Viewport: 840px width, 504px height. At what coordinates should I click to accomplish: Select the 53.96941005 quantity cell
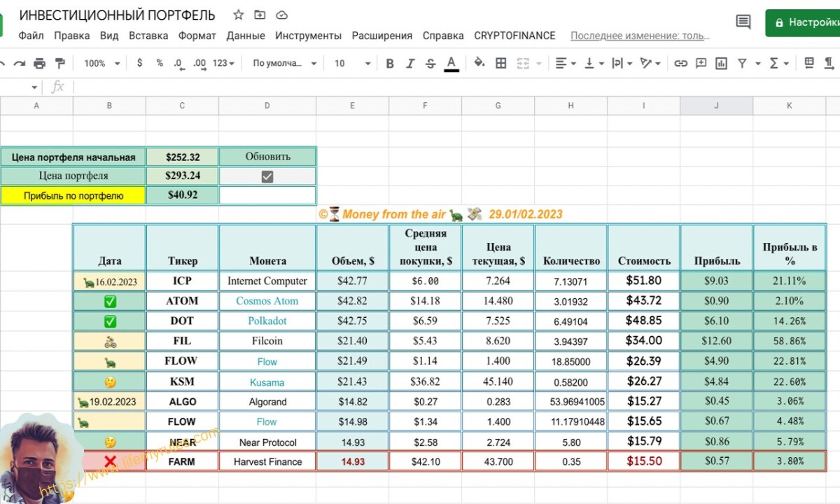coord(571,402)
